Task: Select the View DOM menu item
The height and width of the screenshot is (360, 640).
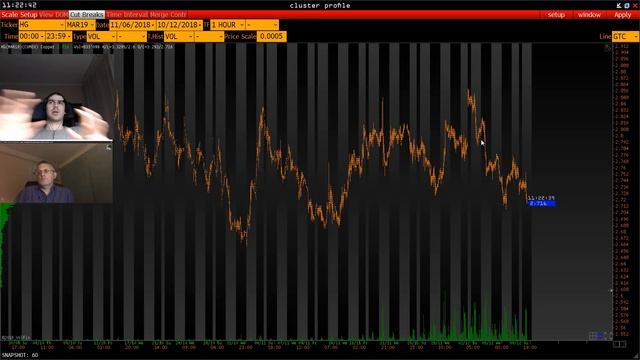Action: pyautogui.click(x=53, y=15)
